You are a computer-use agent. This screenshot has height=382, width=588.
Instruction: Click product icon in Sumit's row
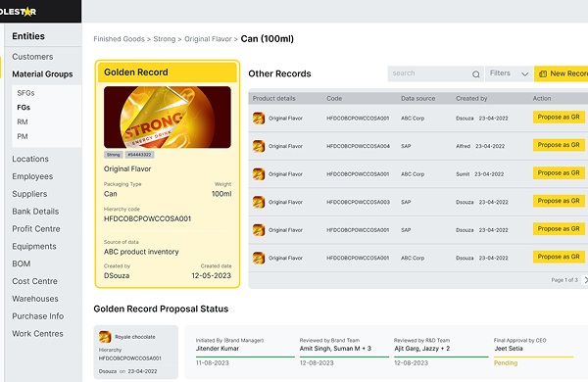click(259, 174)
